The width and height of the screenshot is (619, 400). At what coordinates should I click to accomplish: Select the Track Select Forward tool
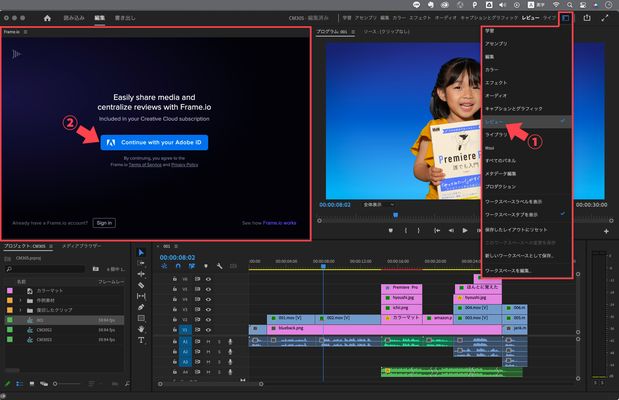pos(141,263)
